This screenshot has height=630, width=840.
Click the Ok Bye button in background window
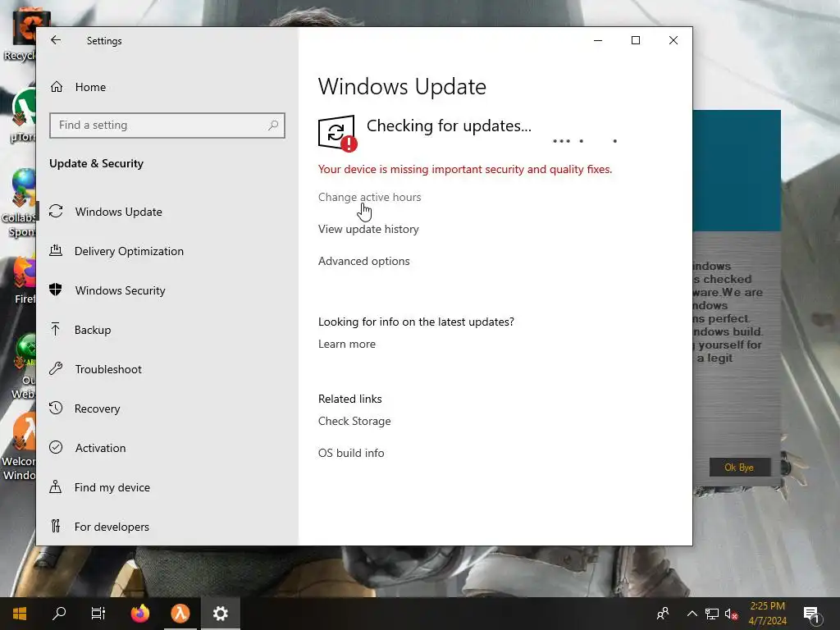[739, 467]
